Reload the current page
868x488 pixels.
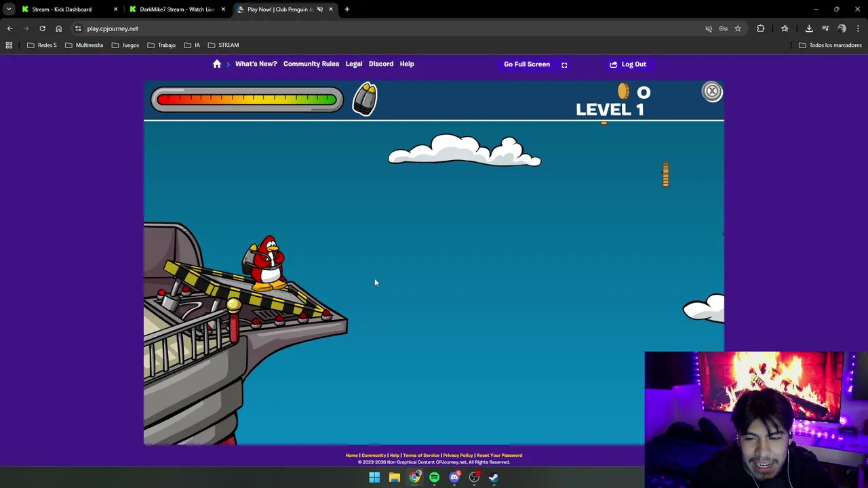42,28
